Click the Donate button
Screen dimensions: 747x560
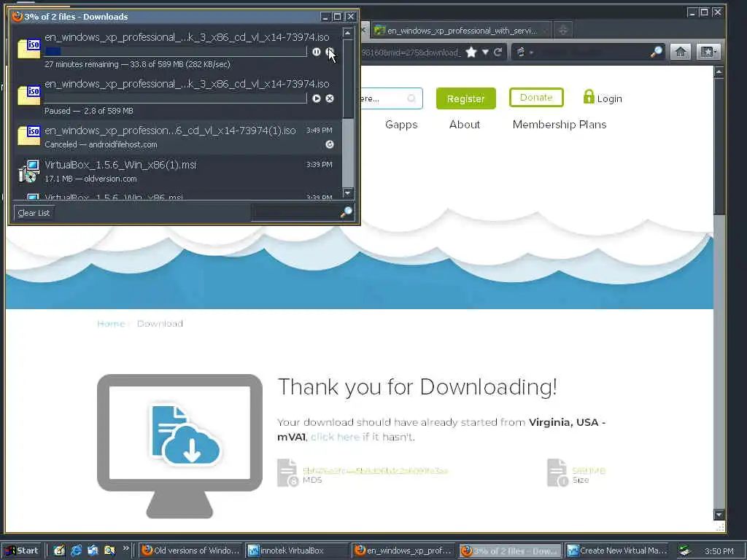(536, 98)
